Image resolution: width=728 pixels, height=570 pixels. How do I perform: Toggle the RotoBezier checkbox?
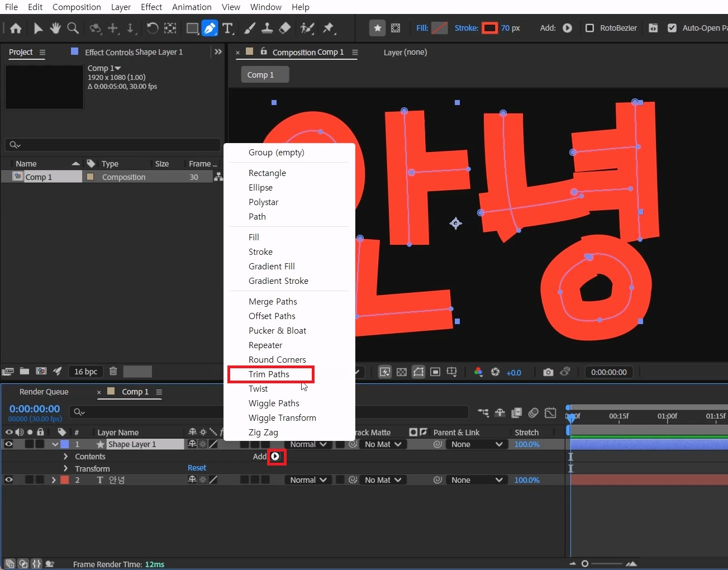point(589,28)
